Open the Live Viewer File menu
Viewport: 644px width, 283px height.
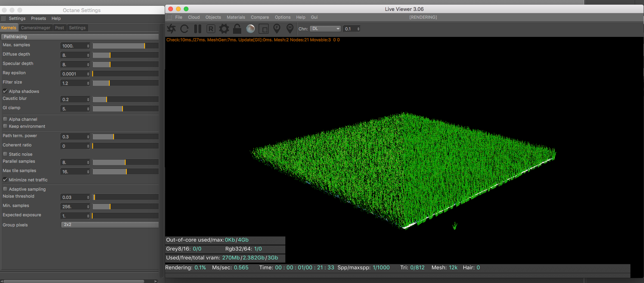(x=179, y=17)
